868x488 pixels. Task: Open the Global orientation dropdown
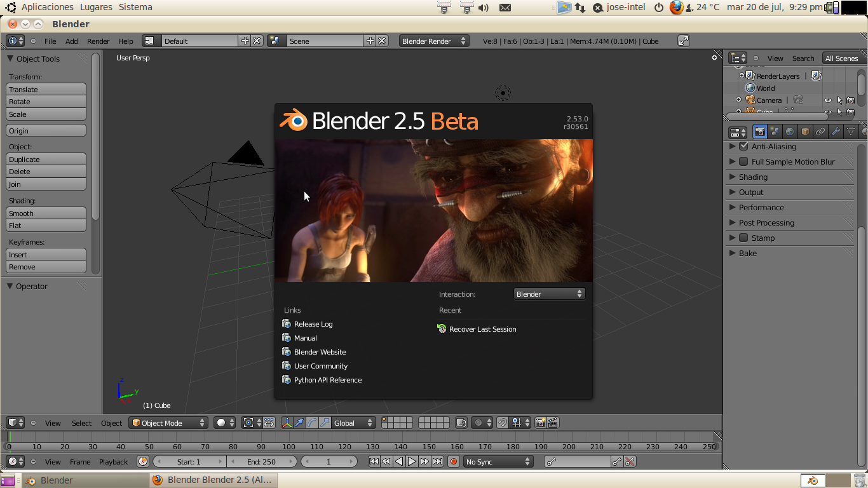(x=354, y=423)
